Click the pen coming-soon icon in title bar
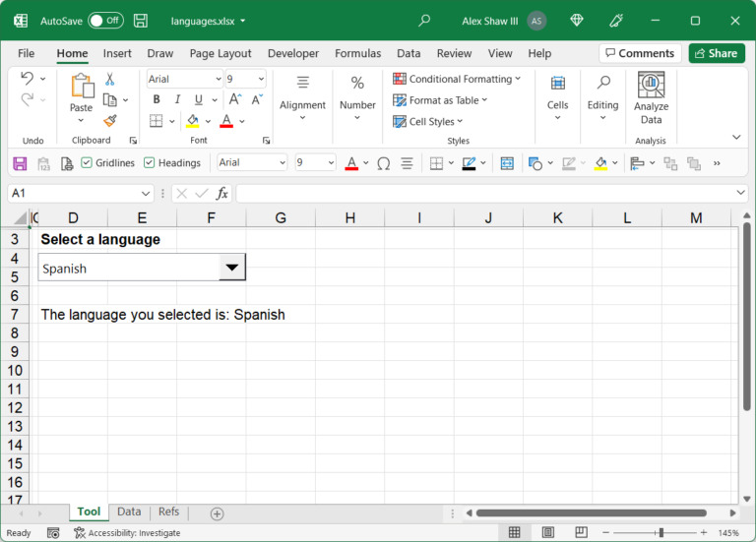Screen dimensions: 756x542 click(615, 21)
